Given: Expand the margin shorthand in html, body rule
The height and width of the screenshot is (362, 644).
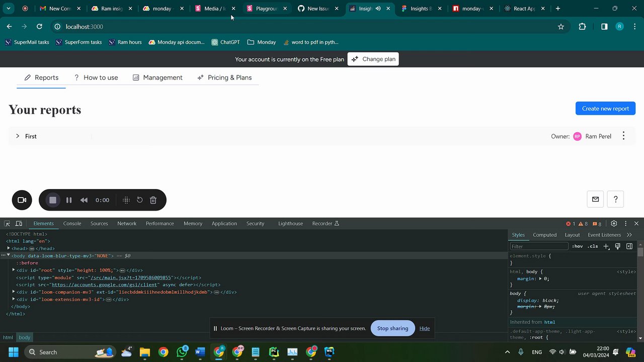Looking at the screenshot, I should click(541, 279).
